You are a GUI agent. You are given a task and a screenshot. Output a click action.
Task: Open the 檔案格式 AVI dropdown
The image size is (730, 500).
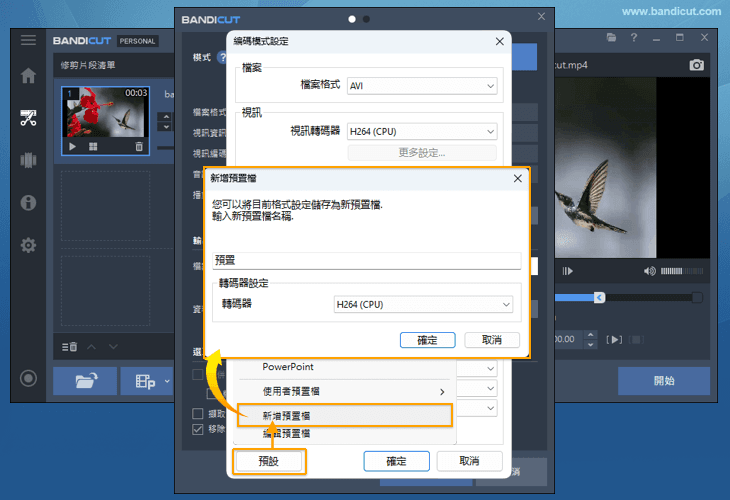422,86
